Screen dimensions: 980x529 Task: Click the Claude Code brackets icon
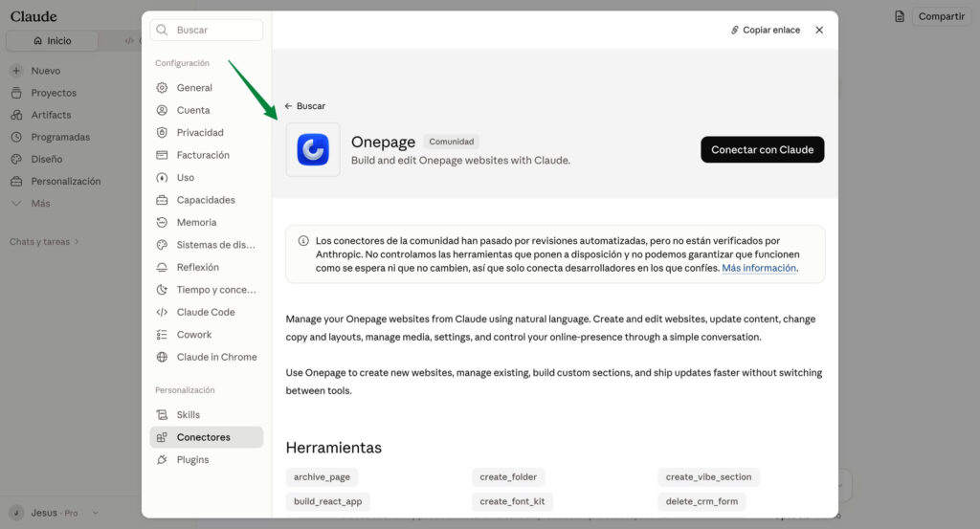tap(162, 312)
